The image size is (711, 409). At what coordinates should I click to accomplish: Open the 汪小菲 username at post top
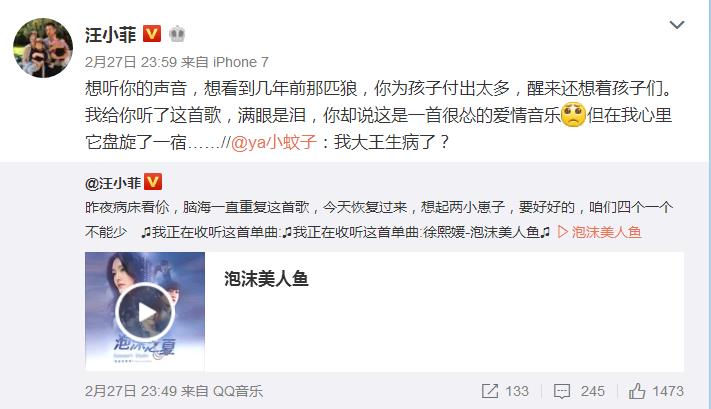(111, 34)
